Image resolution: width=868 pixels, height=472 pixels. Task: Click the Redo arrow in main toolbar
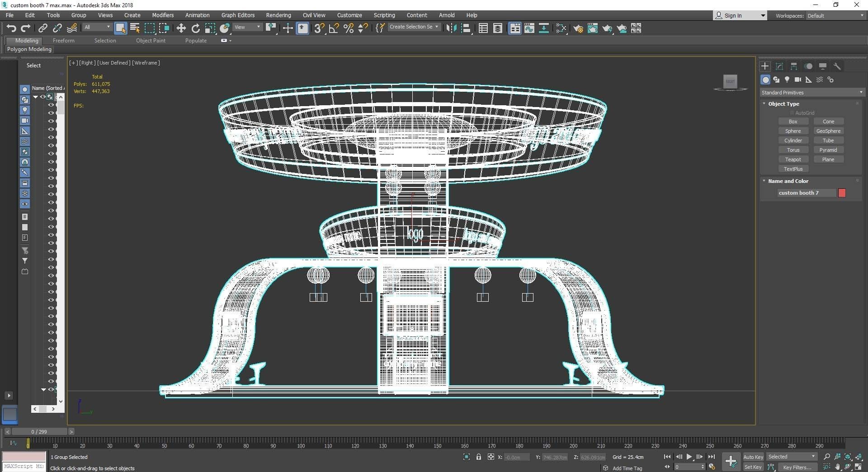pos(26,28)
